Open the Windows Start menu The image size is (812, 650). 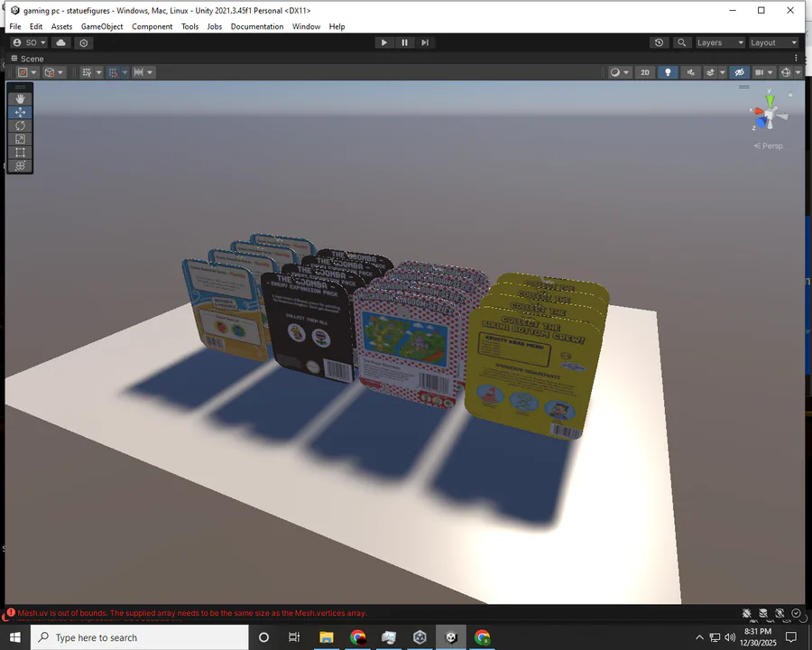[15, 637]
